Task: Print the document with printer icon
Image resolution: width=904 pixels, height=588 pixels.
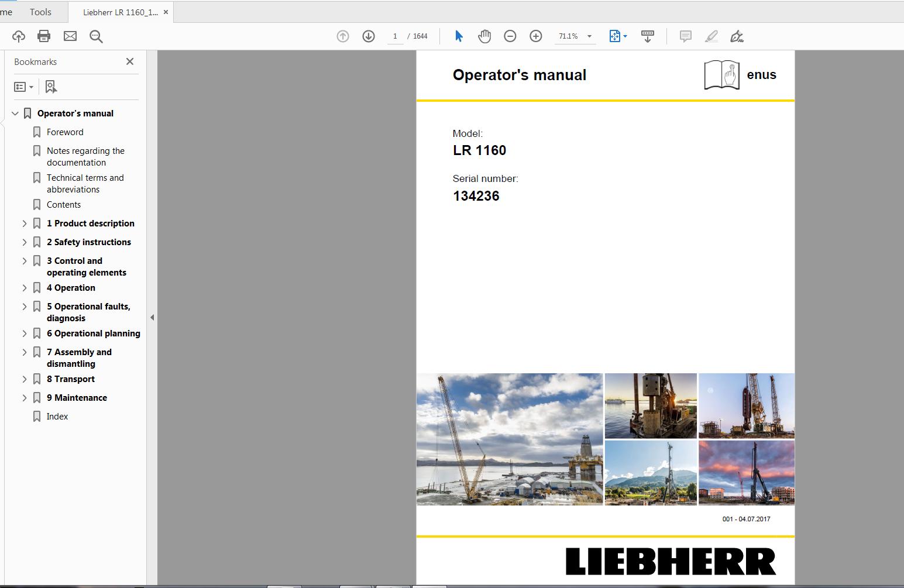Action: [x=44, y=36]
